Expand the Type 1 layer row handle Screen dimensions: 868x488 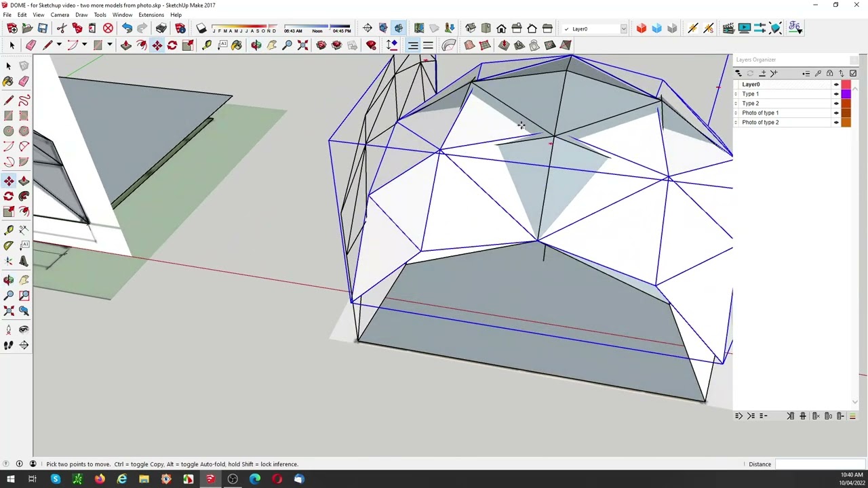click(736, 94)
